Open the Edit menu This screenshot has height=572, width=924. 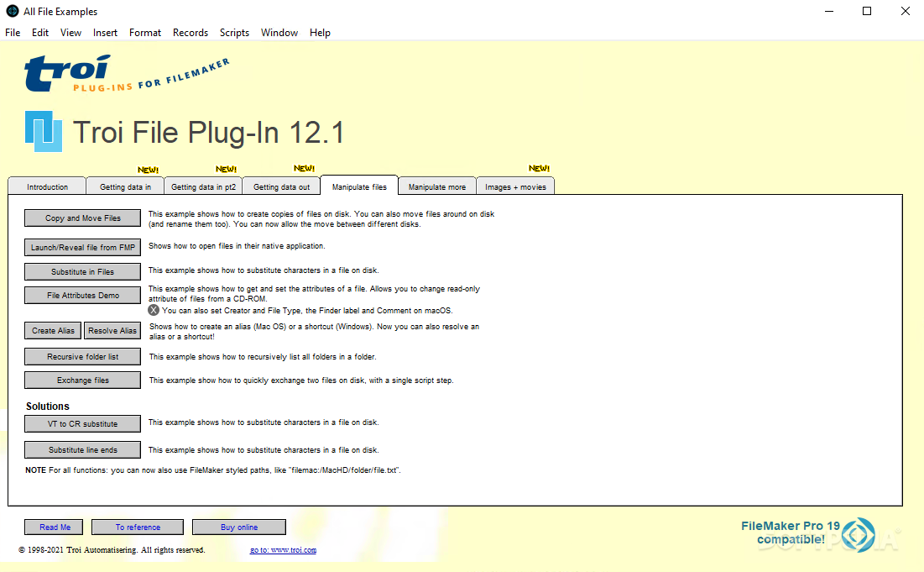[x=40, y=33]
